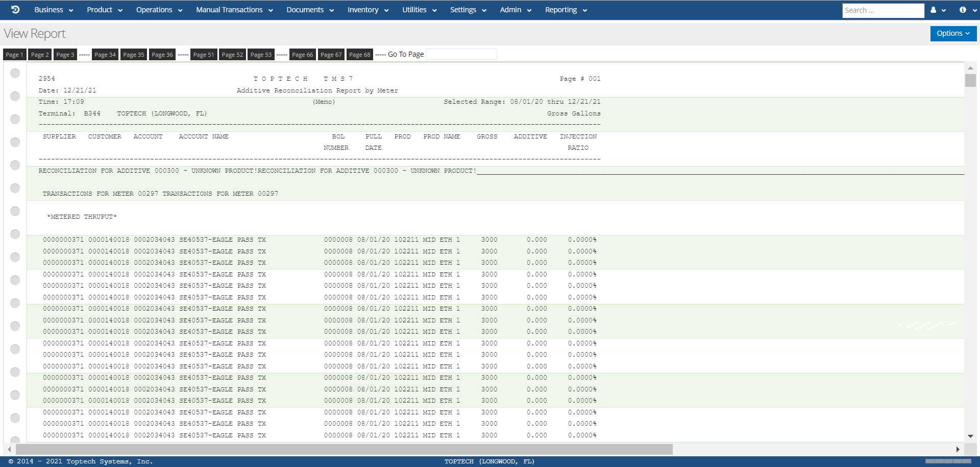Expand the Inventory dropdown
The width and height of the screenshot is (980, 467).
point(368,10)
